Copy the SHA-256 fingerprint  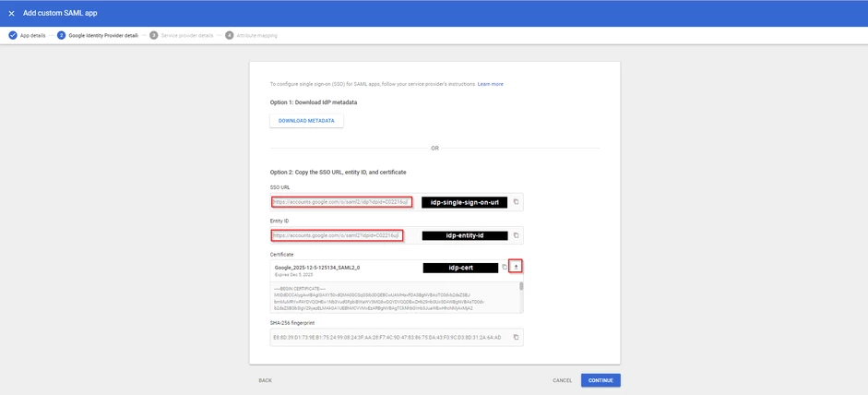click(x=516, y=337)
